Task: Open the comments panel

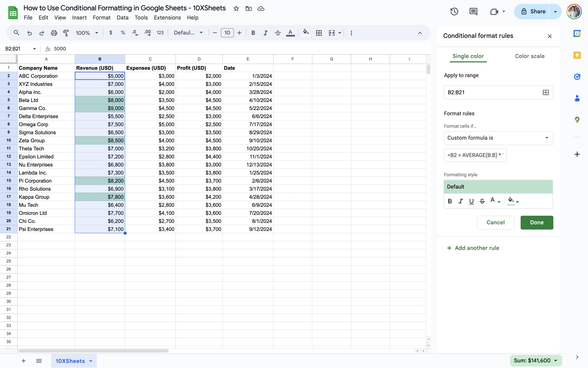Action: pos(473,11)
